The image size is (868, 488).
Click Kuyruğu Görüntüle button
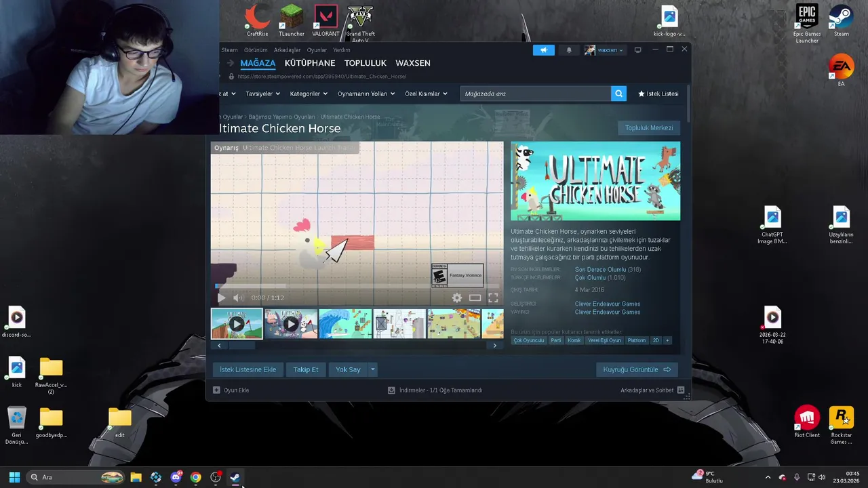tap(637, 369)
